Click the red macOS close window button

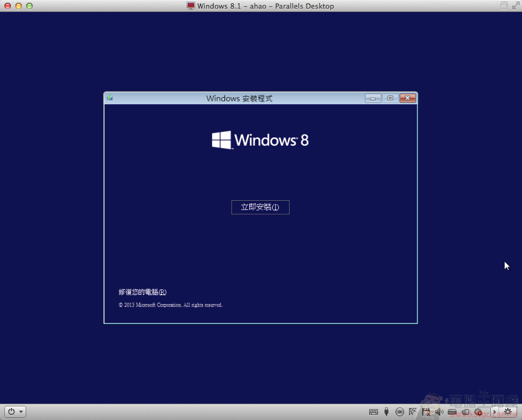pos(7,5)
